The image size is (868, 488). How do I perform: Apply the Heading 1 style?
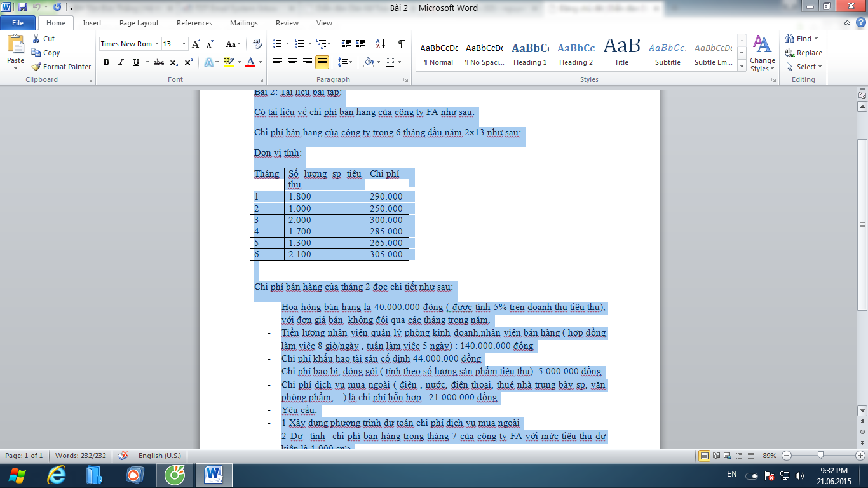(x=530, y=54)
